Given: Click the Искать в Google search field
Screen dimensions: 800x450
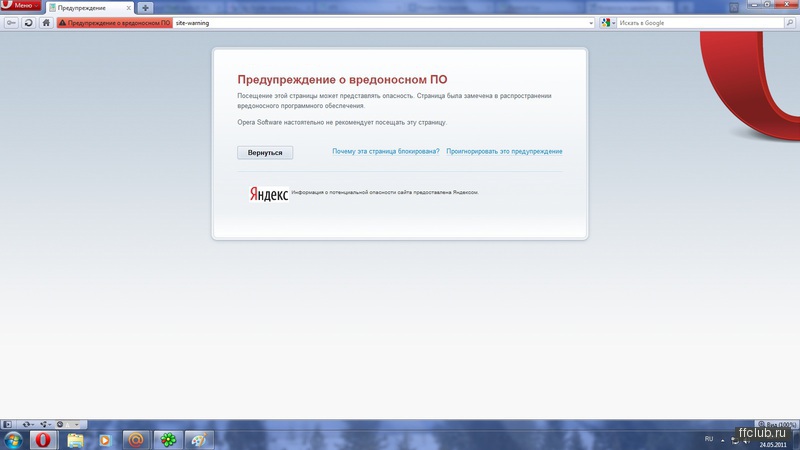Looking at the screenshot, I should pyautogui.click(x=701, y=23).
